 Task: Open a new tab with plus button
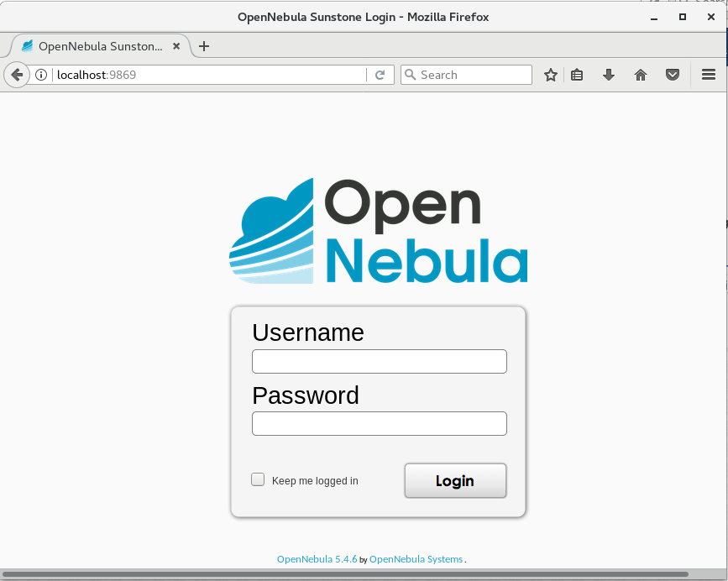pos(204,46)
